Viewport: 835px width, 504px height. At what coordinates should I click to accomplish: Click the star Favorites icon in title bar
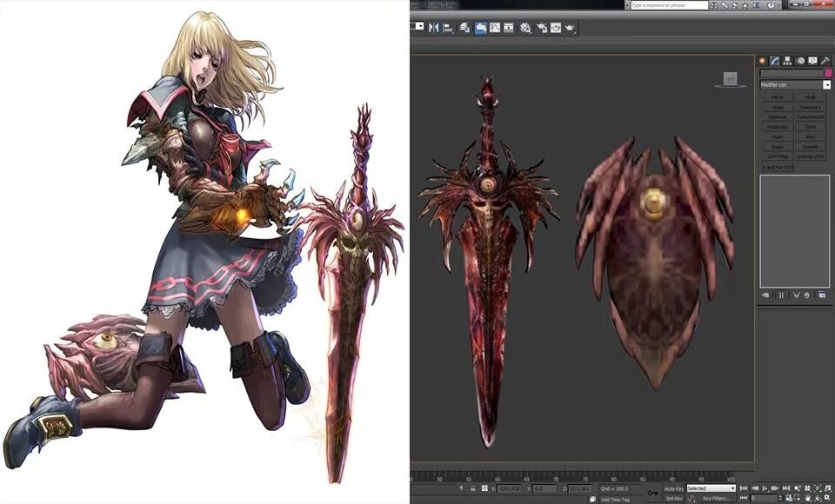745,5
